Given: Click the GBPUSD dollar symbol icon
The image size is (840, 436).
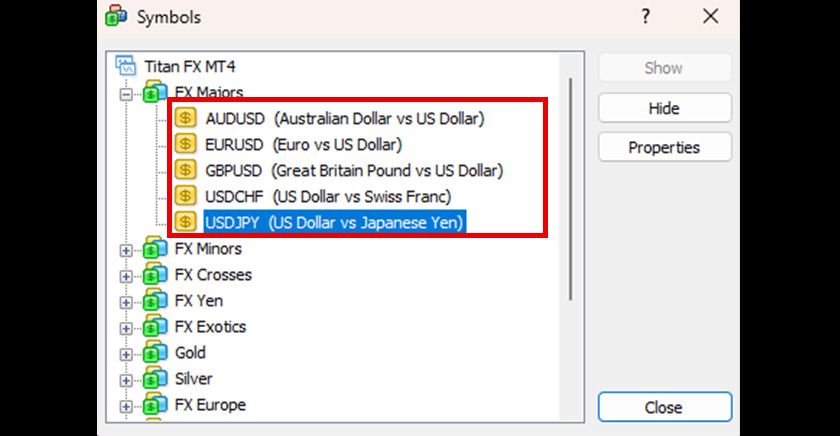Looking at the screenshot, I should pos(185,170).
